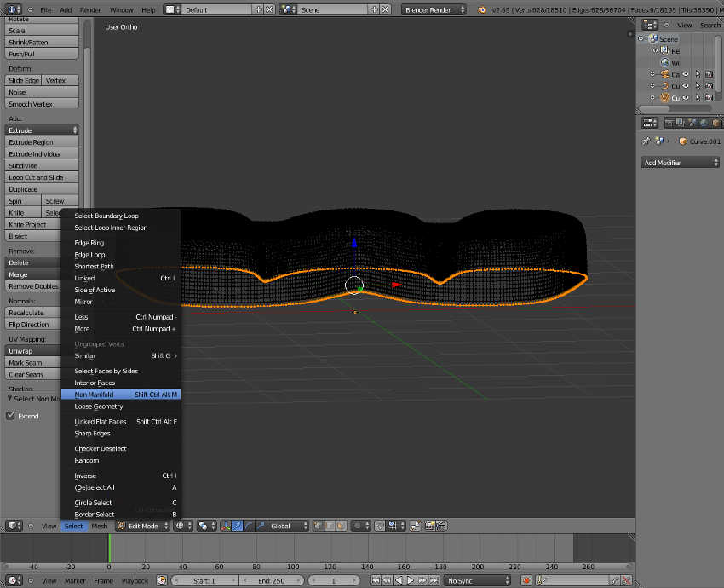
Task: Select the scale manipulator icon
Action: click(x=260, y=526)
